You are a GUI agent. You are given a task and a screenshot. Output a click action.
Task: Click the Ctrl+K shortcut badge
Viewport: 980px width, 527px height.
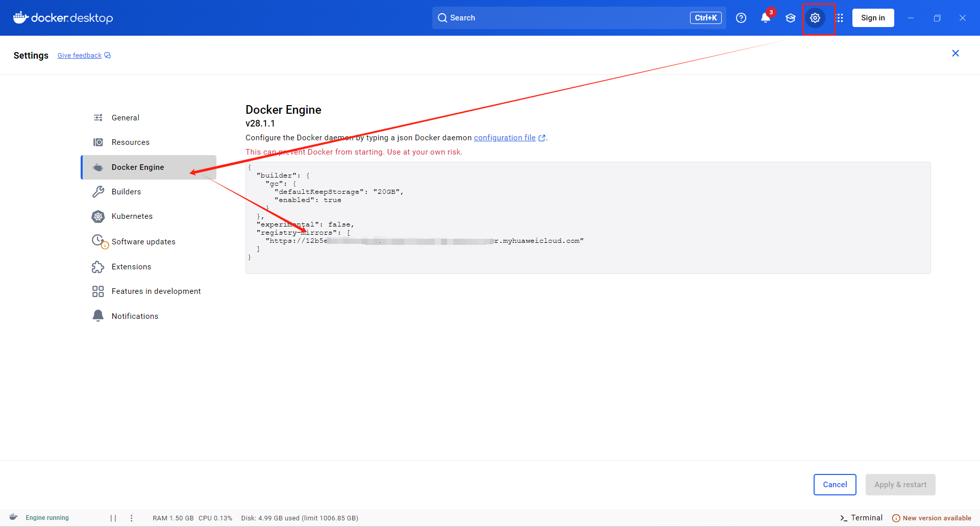click(x=706, y=18)
